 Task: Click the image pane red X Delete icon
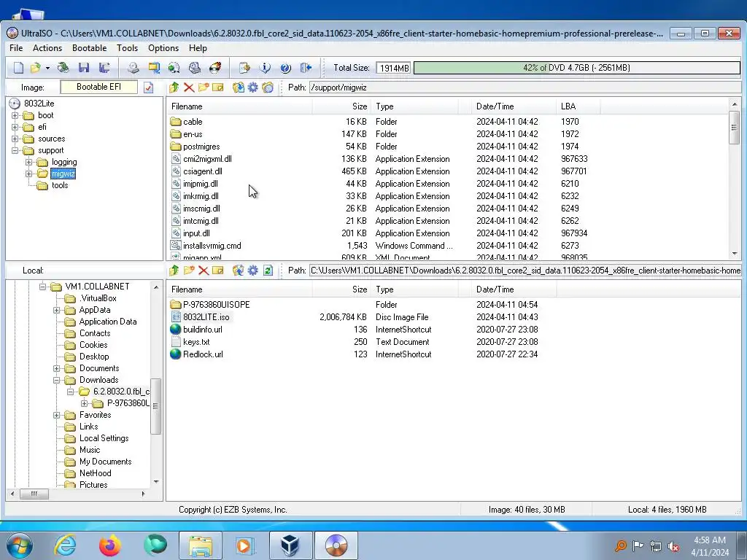pos(189,87)
